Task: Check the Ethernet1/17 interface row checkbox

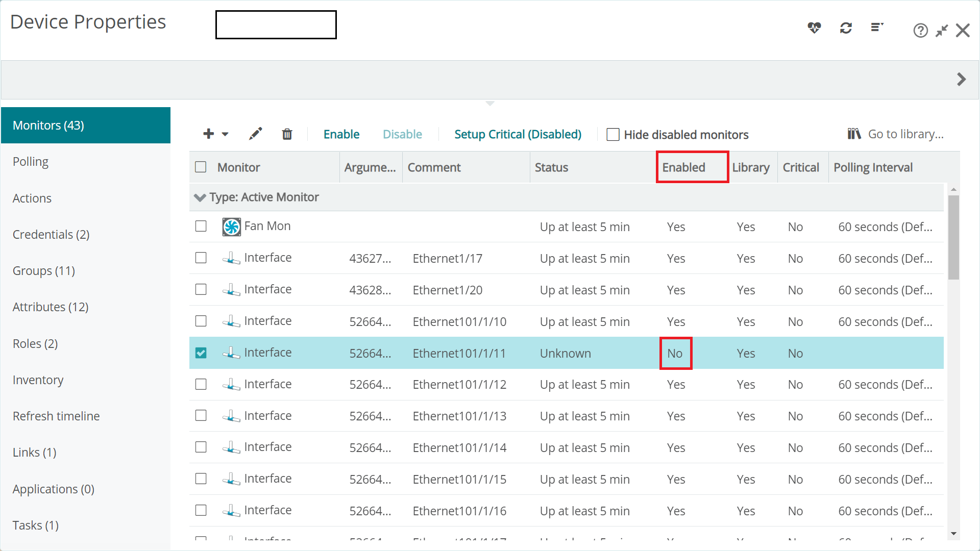Action: coord(201,258)
